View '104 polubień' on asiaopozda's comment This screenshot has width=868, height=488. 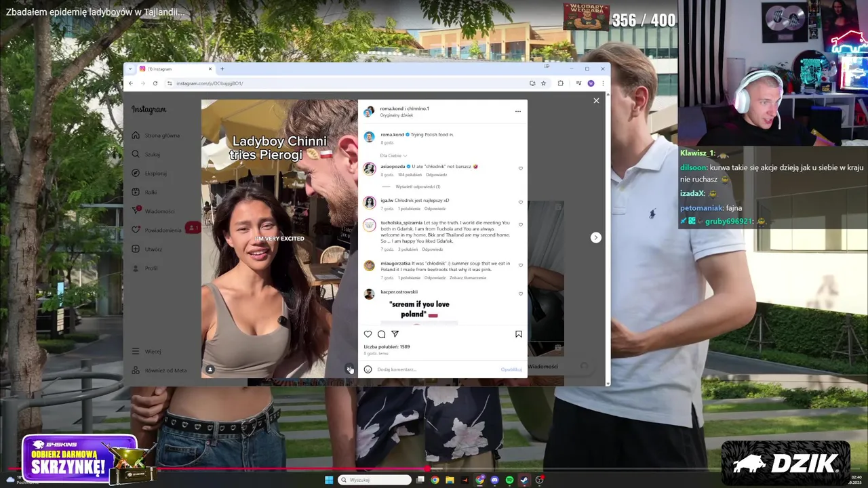(410, 175)
